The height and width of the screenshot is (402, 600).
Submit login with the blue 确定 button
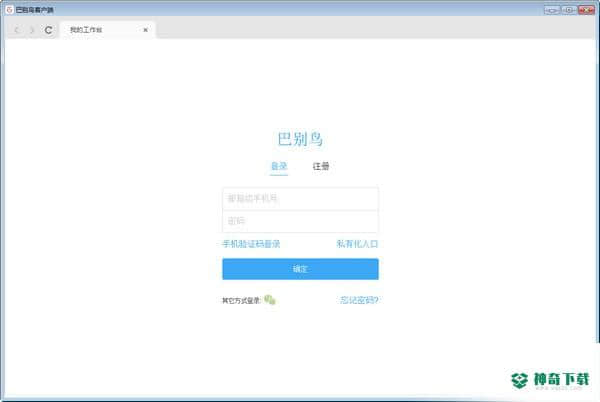[300, 269]
